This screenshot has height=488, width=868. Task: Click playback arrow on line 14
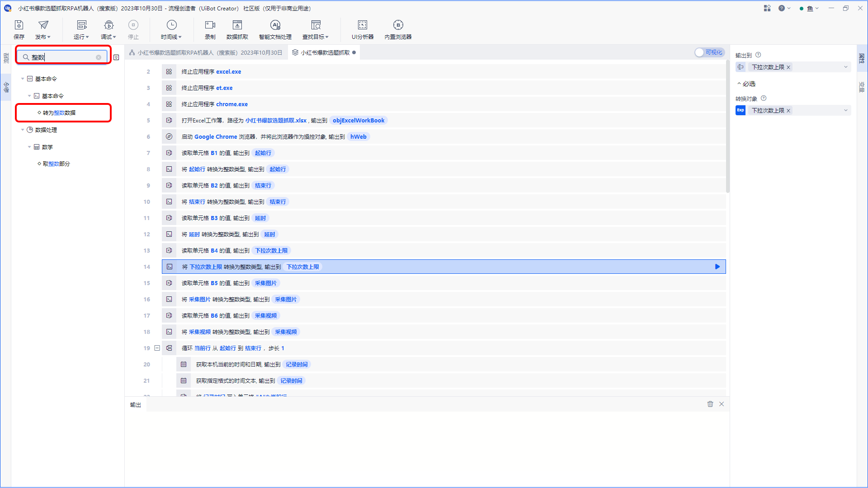click(x=718, y=266)
